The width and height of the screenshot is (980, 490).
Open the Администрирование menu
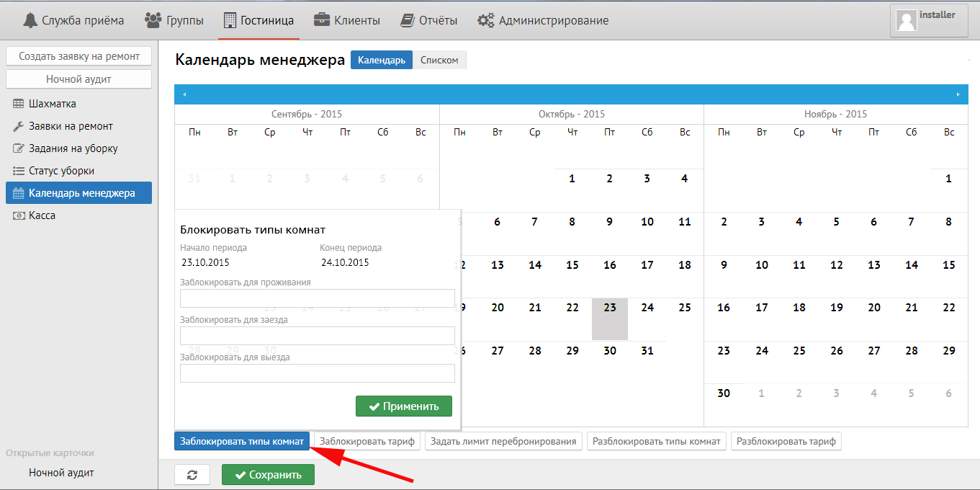tap(543, 20)
